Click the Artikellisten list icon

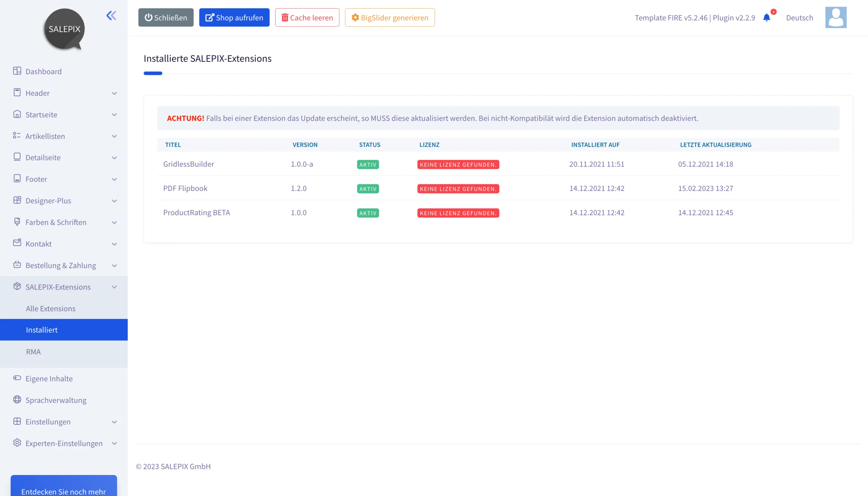pos(17,136)
